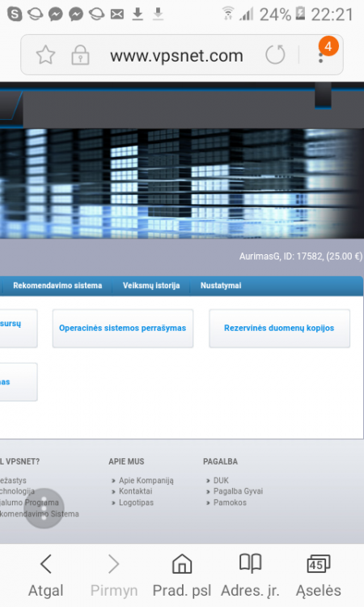The height and width of the screenshot is (607, 364).
Task: Open Rekomendavimo sistema tab
Action: pyautogui.click(x=57, y=286)
